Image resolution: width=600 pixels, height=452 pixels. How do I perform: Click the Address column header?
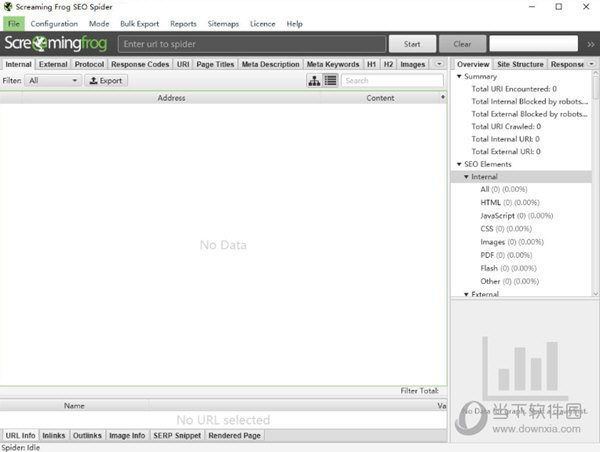171,98
